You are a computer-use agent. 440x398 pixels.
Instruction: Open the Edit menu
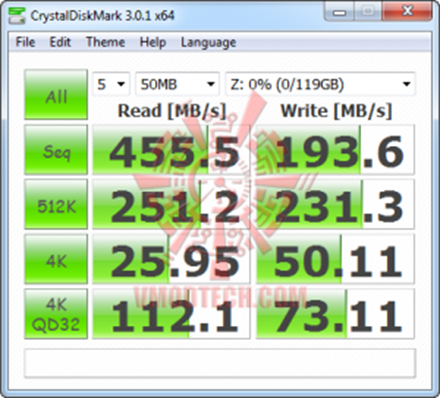60,42
